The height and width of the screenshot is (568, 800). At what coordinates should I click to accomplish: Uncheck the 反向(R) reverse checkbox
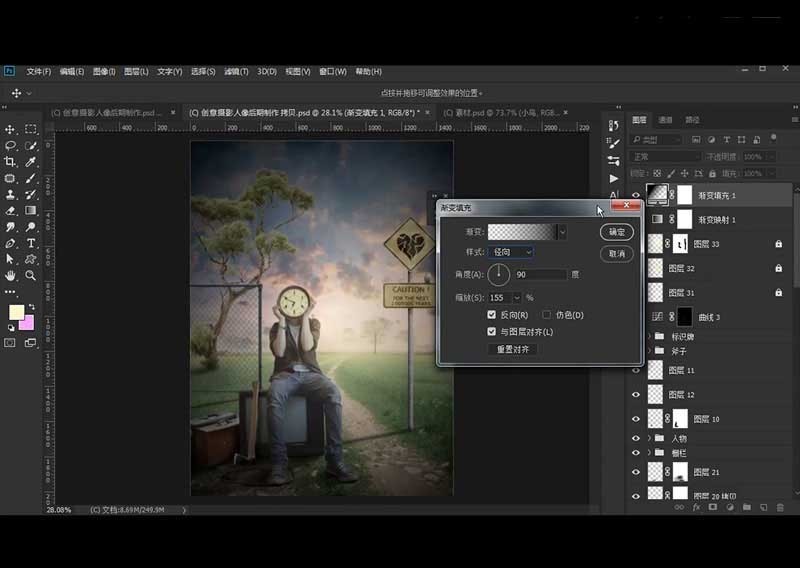491,315
